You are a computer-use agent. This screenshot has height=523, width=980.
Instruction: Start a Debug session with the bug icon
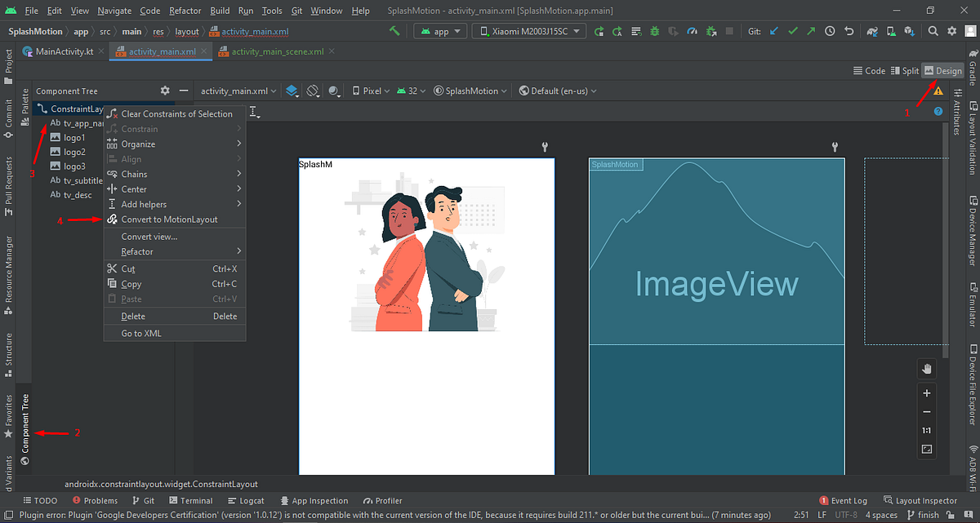[653, 30]
